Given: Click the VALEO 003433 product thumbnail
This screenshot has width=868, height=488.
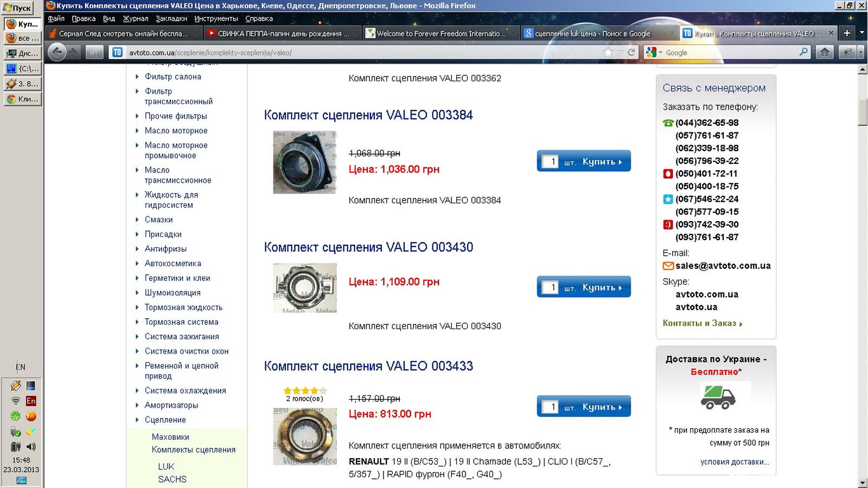Looking at the screenshot, I should click(x=304, y=436).
